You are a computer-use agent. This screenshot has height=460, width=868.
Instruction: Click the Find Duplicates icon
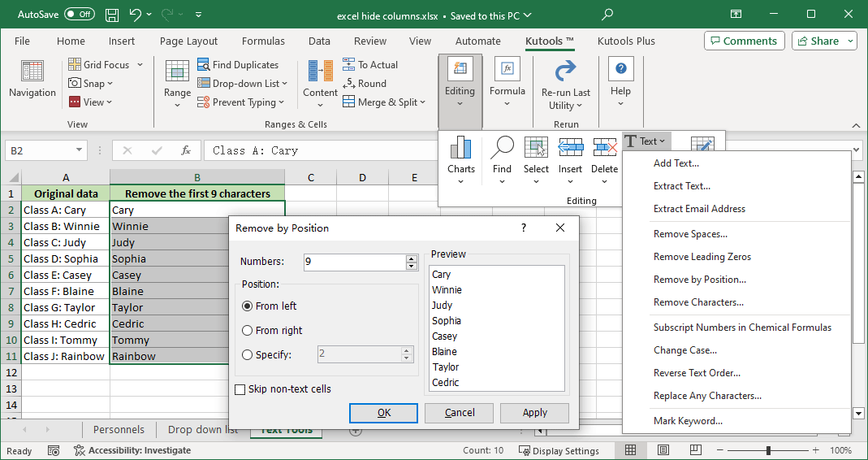(x=202, y=65)
